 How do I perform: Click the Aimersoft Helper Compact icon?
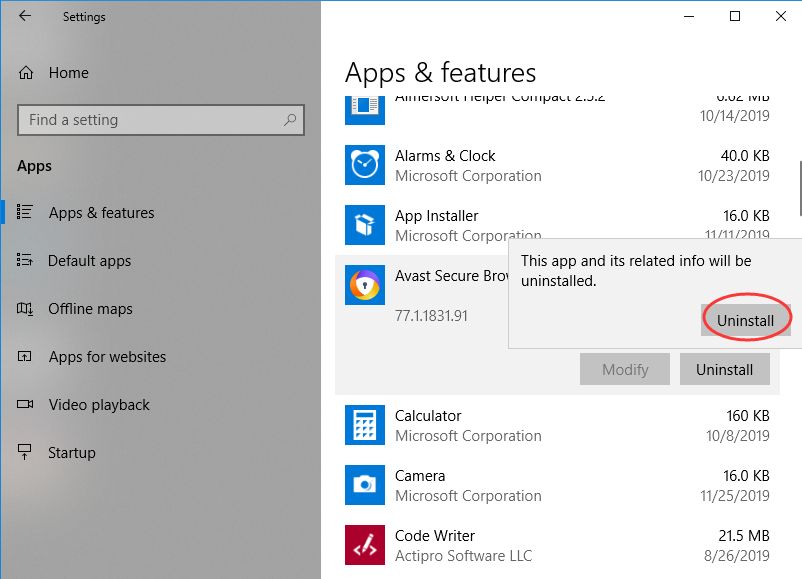coord(365,110)
